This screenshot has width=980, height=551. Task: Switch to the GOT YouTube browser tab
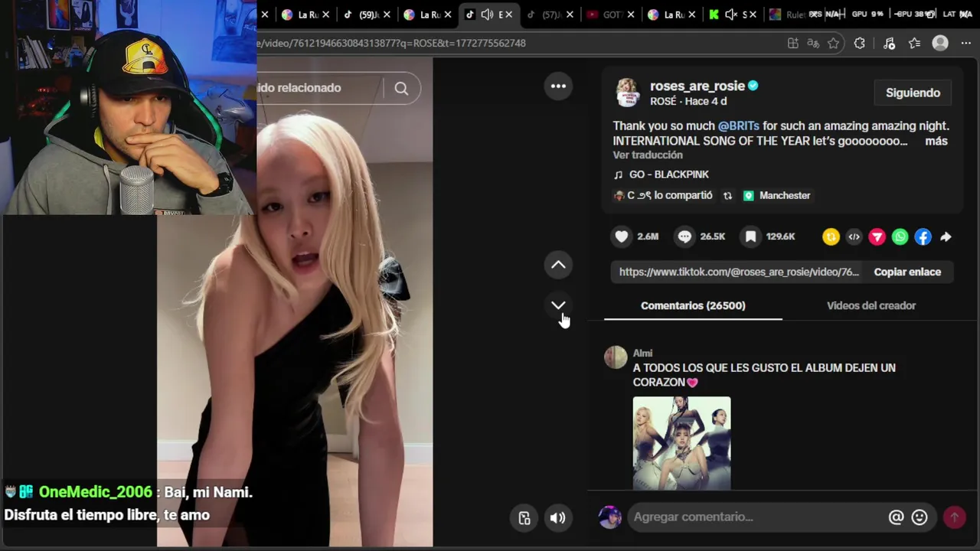[611, 15]
